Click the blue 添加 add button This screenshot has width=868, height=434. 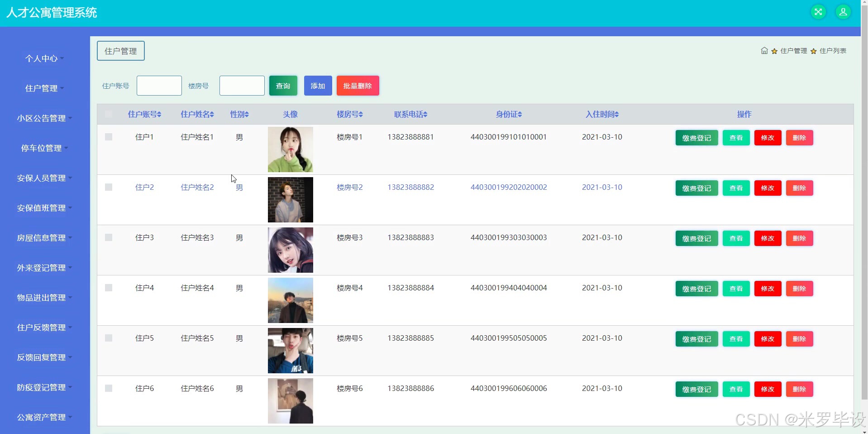pyautogui.click(x=318, y=86)
